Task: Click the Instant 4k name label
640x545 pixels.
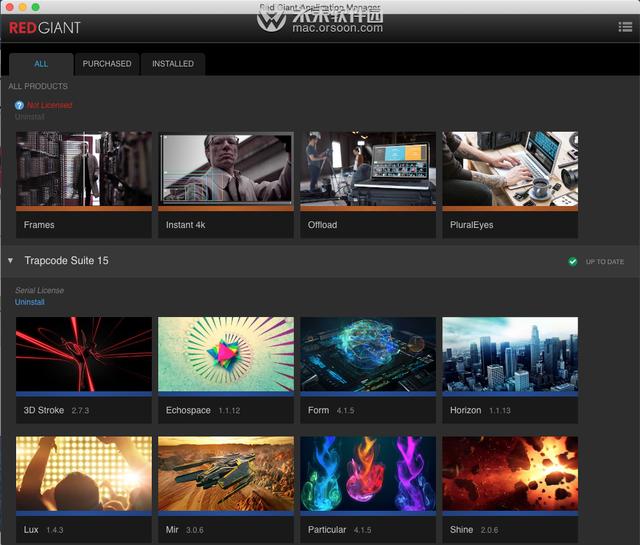Action: click(185, 225)
